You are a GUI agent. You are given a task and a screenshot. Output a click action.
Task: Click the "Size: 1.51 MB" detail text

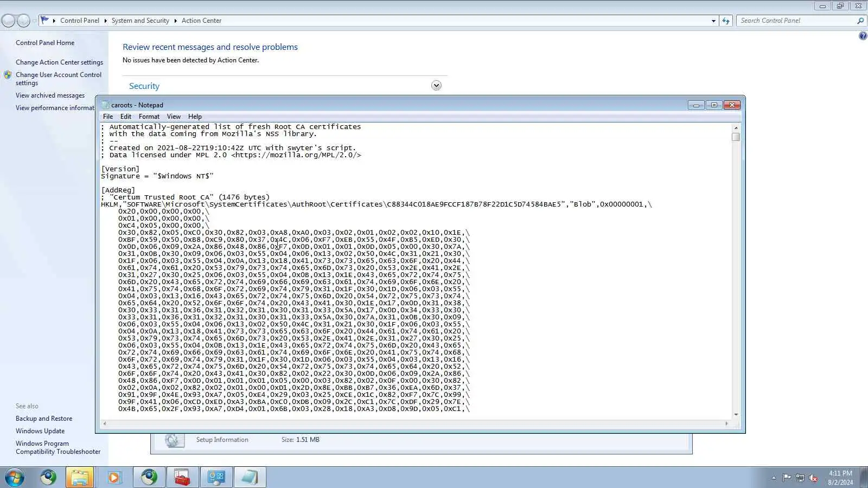coord(301,440)
